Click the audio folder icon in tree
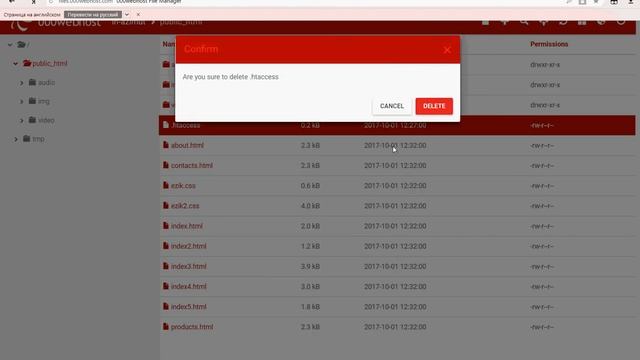The height and width of the screenshot is (360, 640). point(32,82)
